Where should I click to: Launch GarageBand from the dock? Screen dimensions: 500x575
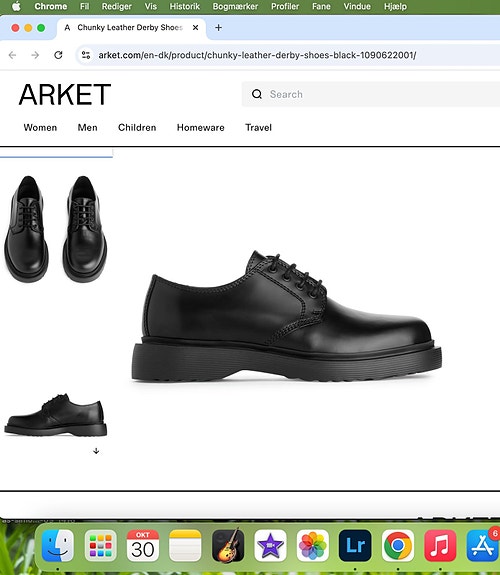click(228, 546)
